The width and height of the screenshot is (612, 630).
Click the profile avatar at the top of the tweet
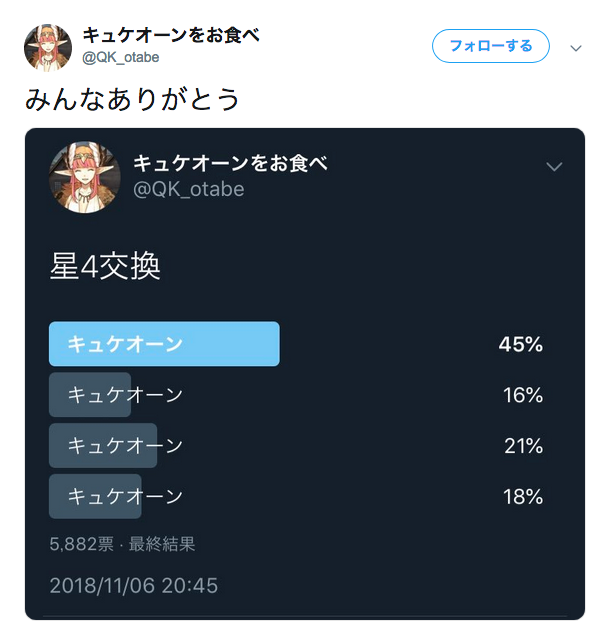(47, 47)
